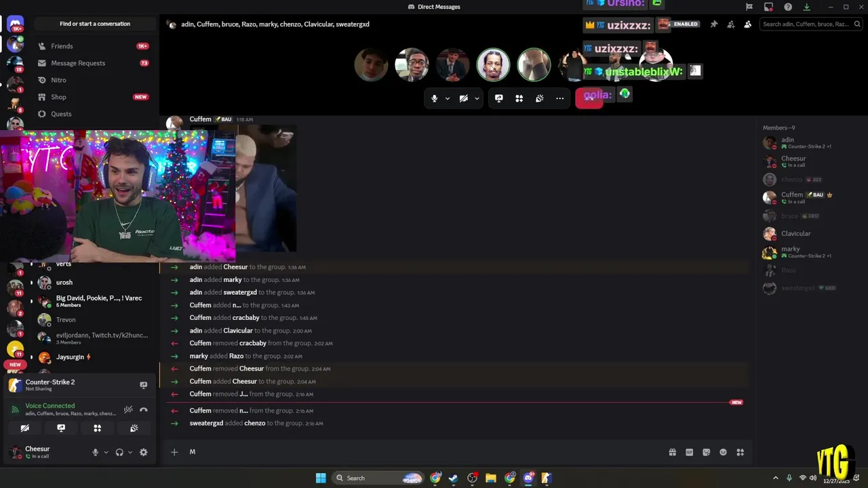Open File Explorer from the taskbar
868x488 pixels.
(491, 478)
